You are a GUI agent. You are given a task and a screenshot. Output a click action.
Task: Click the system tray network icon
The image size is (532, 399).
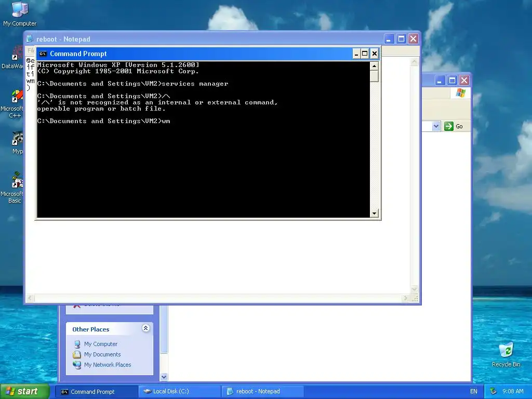(x=493, y=391)
